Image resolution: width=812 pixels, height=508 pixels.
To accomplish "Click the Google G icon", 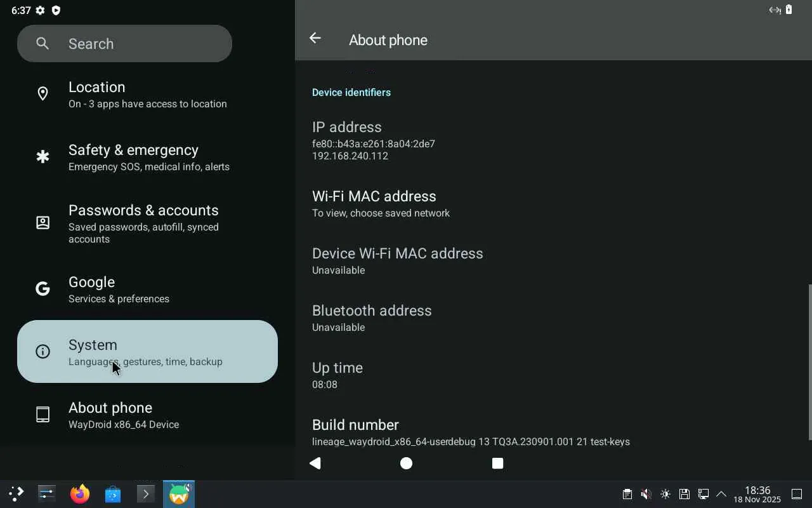I will click(x=43, y=289).
